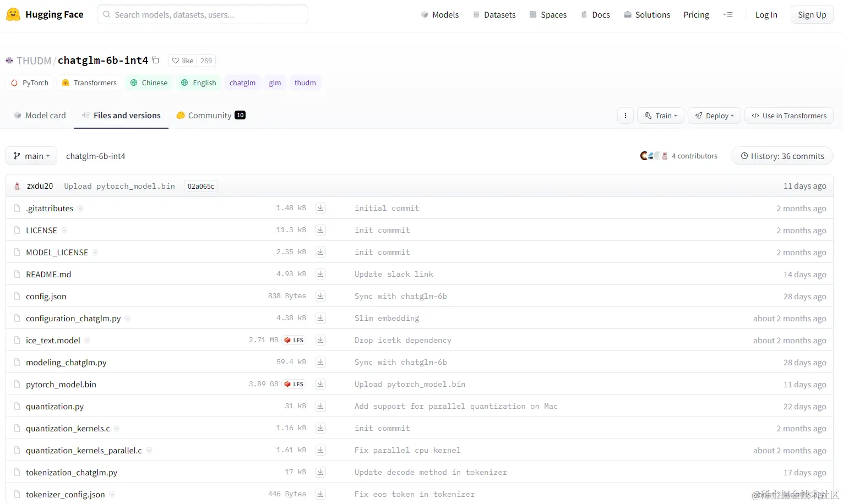843x504 pixels.
Task: Open commit message 'Update slack link'
Action: tap(394, 274)
